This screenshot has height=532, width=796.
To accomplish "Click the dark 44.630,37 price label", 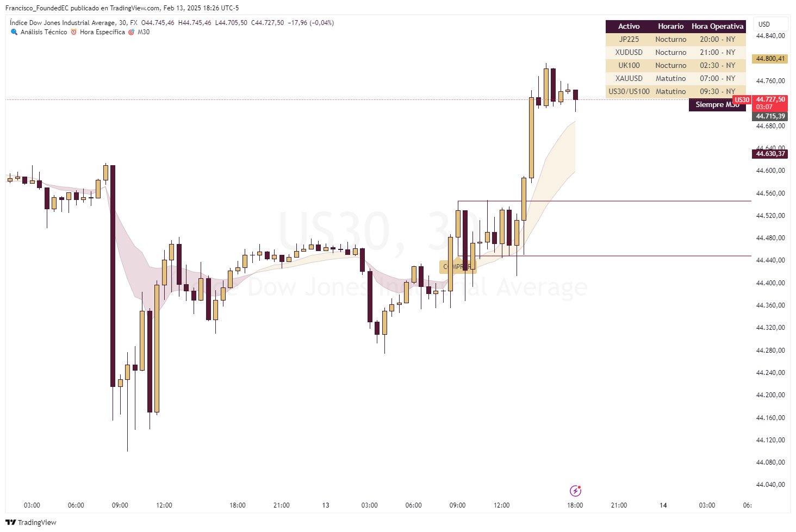I will 770,154.
